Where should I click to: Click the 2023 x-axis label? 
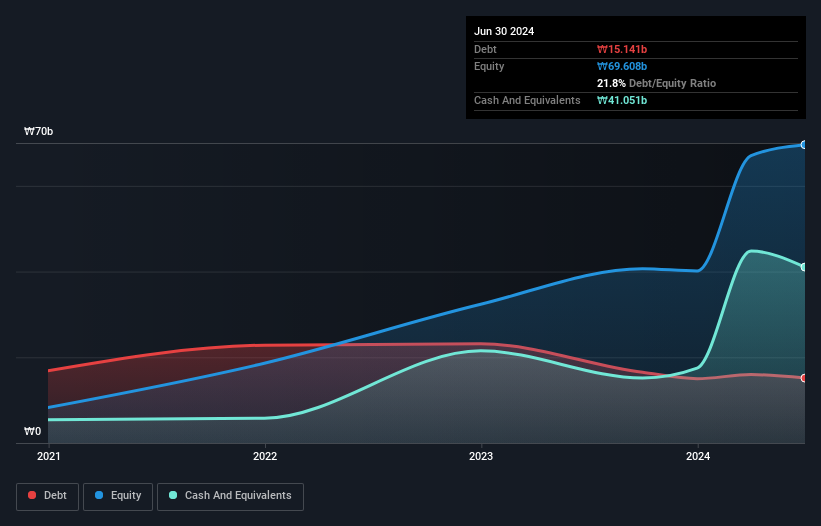481,456
